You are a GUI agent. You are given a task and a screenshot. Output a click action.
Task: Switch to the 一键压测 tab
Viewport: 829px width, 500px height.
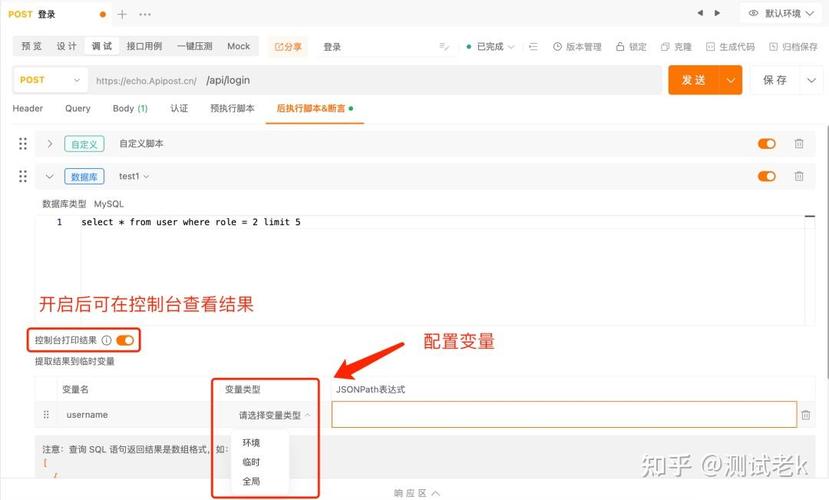[195, 46]
